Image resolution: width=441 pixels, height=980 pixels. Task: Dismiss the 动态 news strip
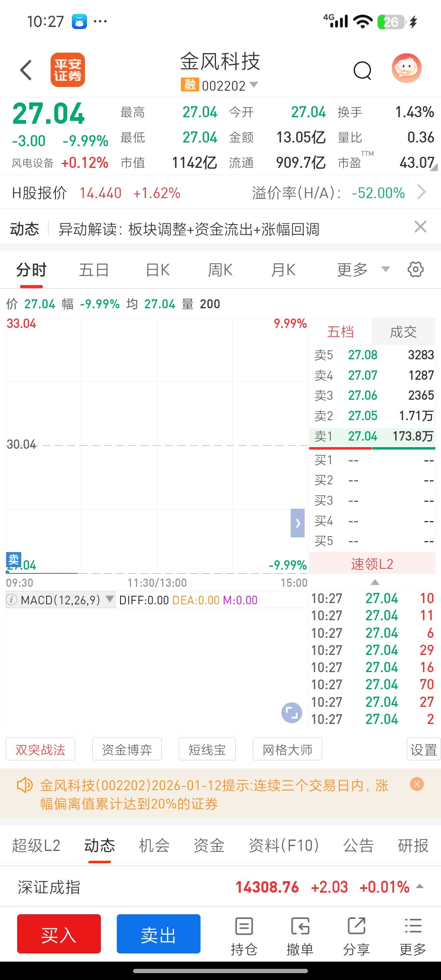point(421,227)
